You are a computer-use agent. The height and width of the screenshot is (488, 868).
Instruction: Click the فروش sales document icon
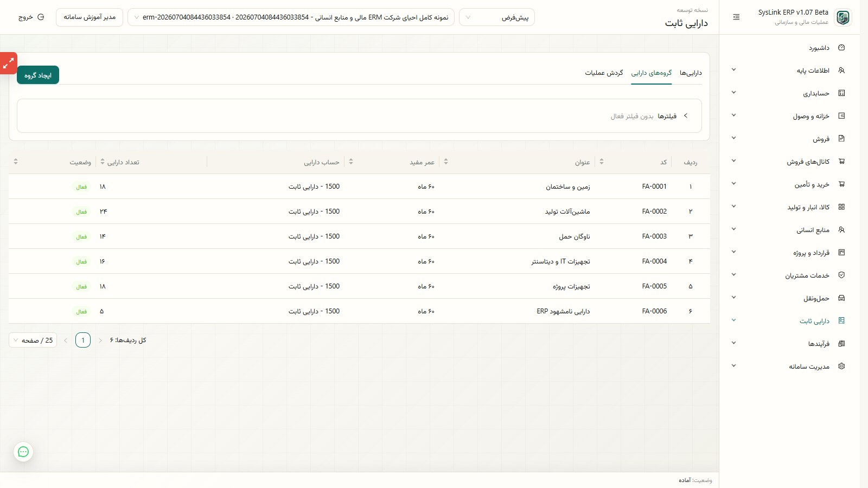pyautogui.click(x=841, y=139)
